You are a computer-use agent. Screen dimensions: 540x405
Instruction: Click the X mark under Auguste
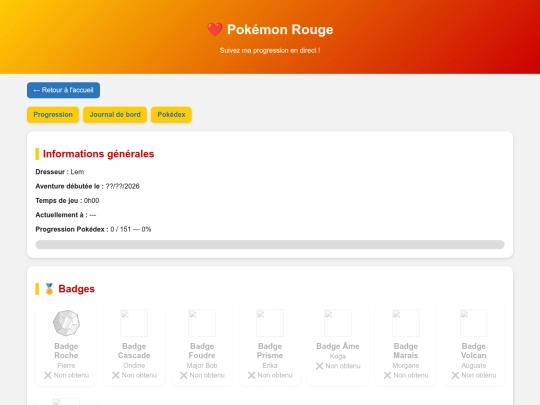click(x=455, y=375)
